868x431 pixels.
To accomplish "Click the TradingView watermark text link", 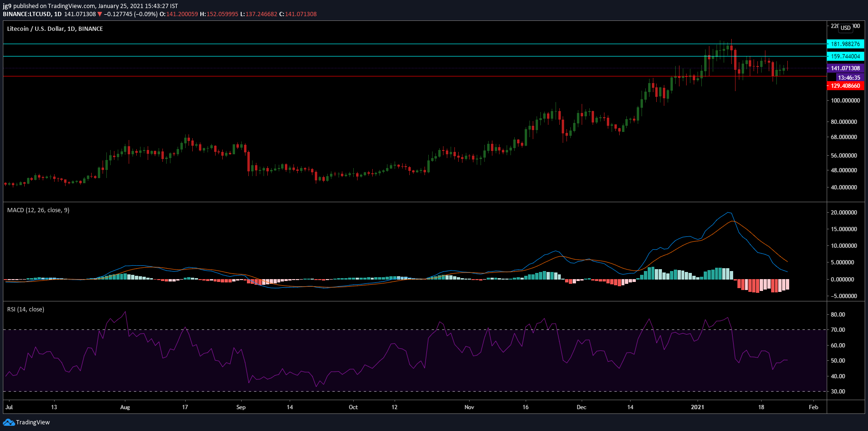I will pos(33,422).
